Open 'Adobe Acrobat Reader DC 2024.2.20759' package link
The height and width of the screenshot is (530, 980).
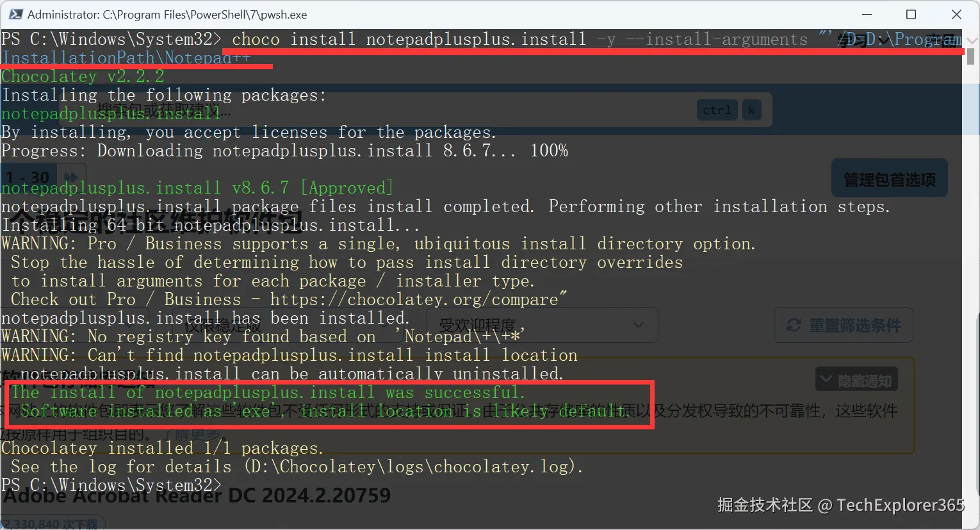pos(197,495)
